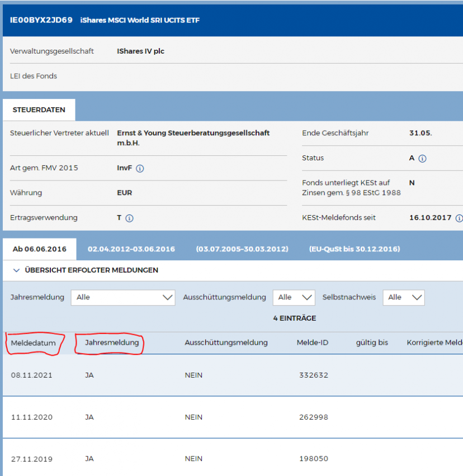Click Melde-ID 198050

(314, 459)
